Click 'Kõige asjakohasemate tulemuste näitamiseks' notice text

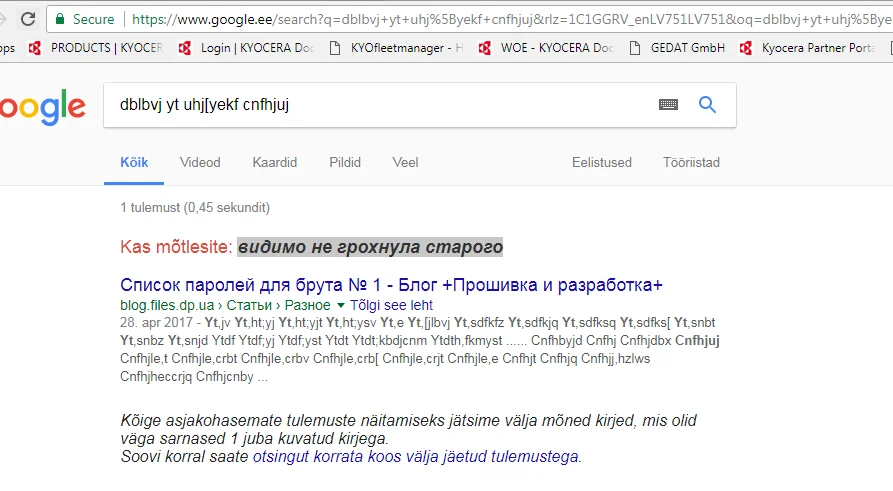(x=408, y=429)
